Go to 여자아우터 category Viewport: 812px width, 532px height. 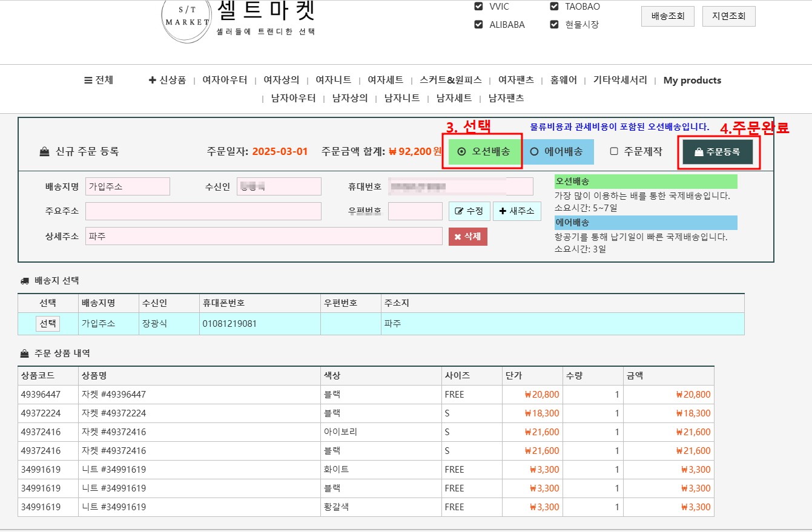point(225,80)
